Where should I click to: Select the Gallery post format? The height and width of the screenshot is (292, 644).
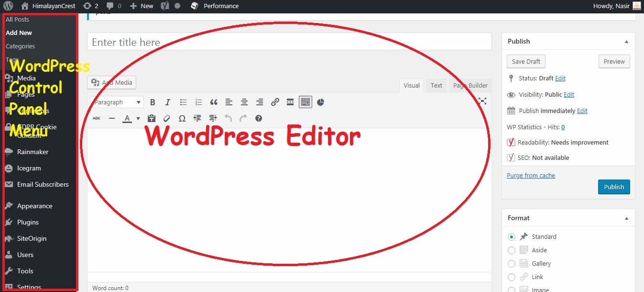[x=512, y=263]
